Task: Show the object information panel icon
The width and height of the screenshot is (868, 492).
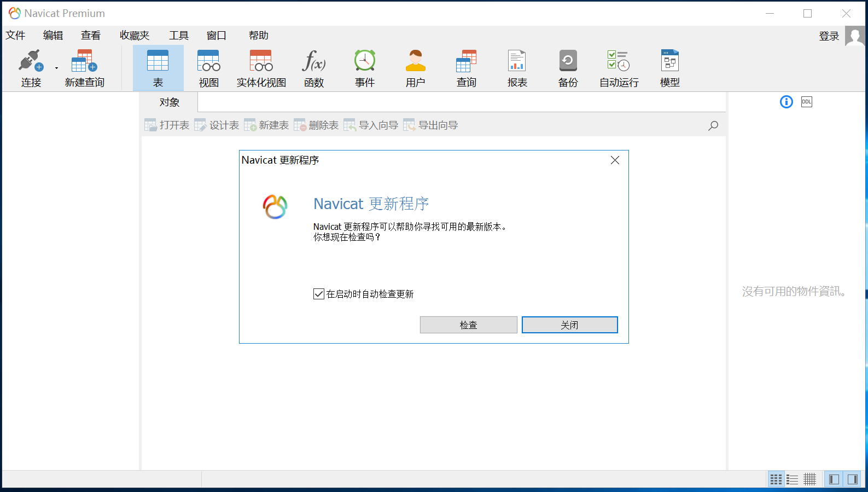Action: click(x=786, y=102)
